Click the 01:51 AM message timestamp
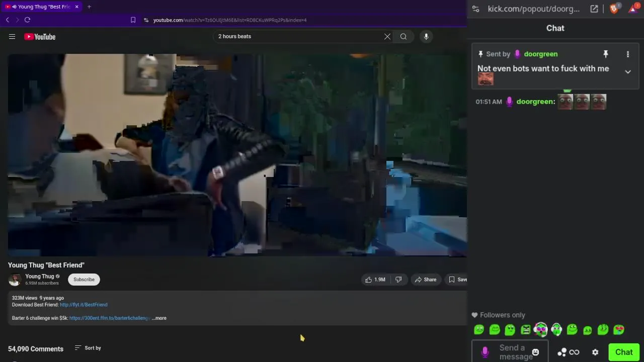The image size is (644, 362). [489, 102]
